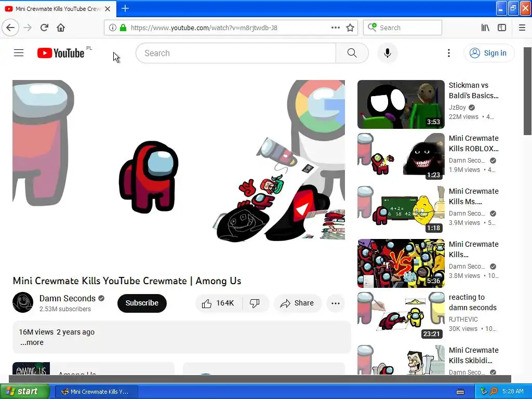Go back with the browser back arrow
The image size is (532, 399).
(x=10, y=28)
